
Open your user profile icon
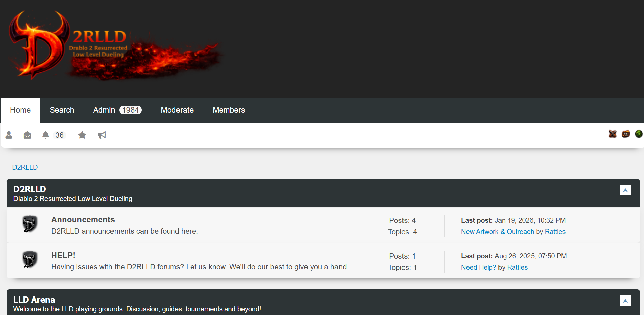[x=9, y=135]
